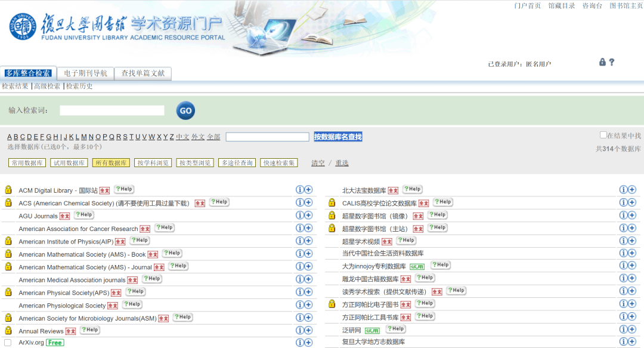This screenshot has height=348, width=644.
Task: View 检索历史 submenu
Action: pos(79,87)
